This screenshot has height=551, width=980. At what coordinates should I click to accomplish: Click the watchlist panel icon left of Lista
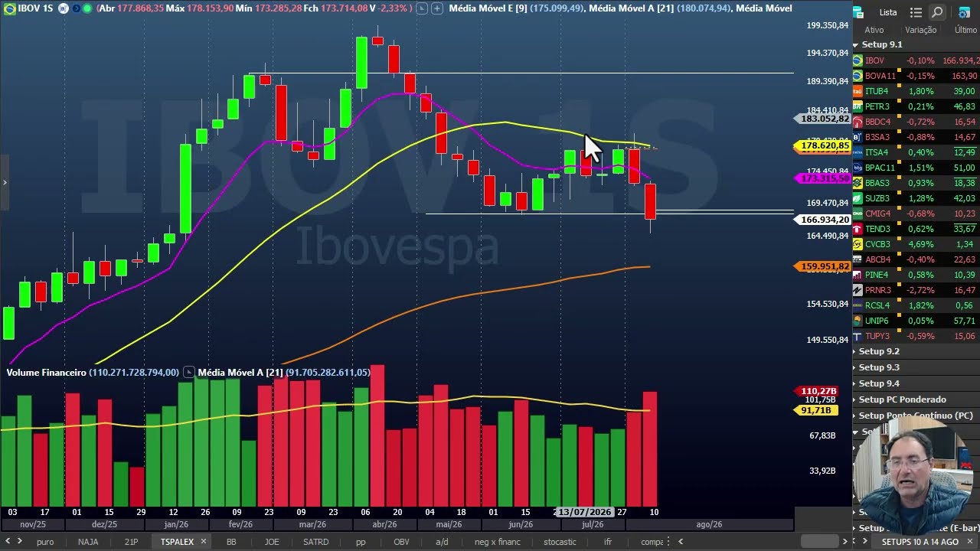857,12
